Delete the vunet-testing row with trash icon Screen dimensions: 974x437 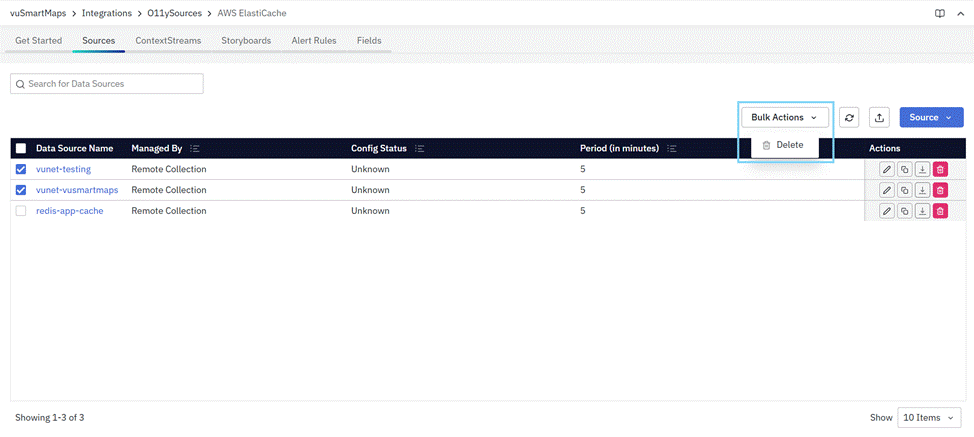940,169
